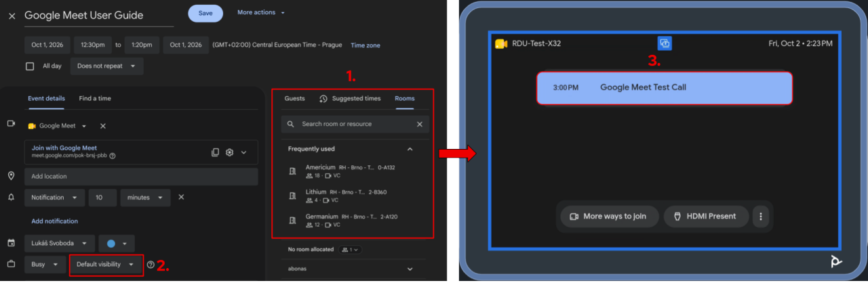Image resolution: width=868 pixels, height=283 pixels.
Task: Set the end time 1:20pm
Action: tap(142, 45)
